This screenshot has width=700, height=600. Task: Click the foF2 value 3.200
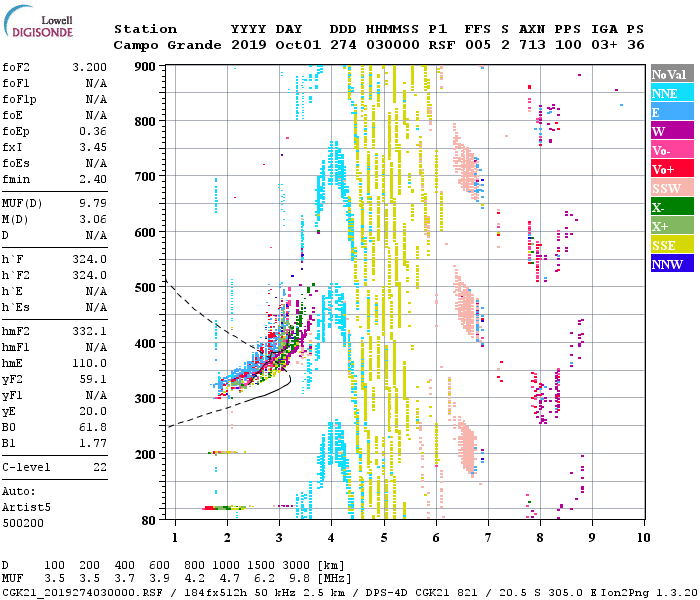pyautogui.click(x=89, y=67)
